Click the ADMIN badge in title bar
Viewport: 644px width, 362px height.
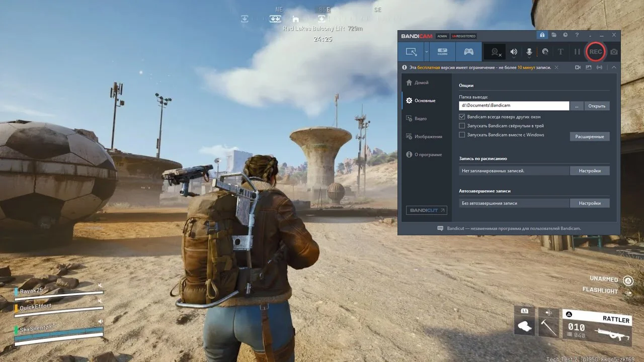(x=442, y=36)
